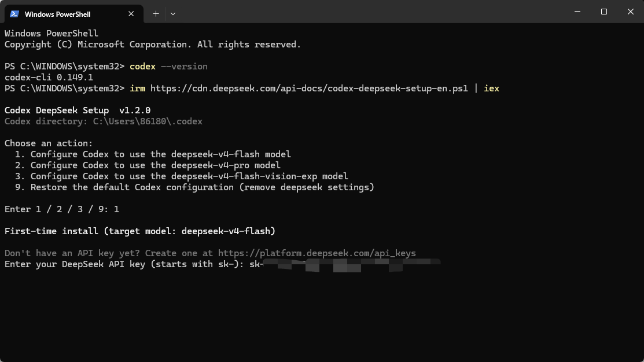Click the blurred API key input area

point(351,265)
